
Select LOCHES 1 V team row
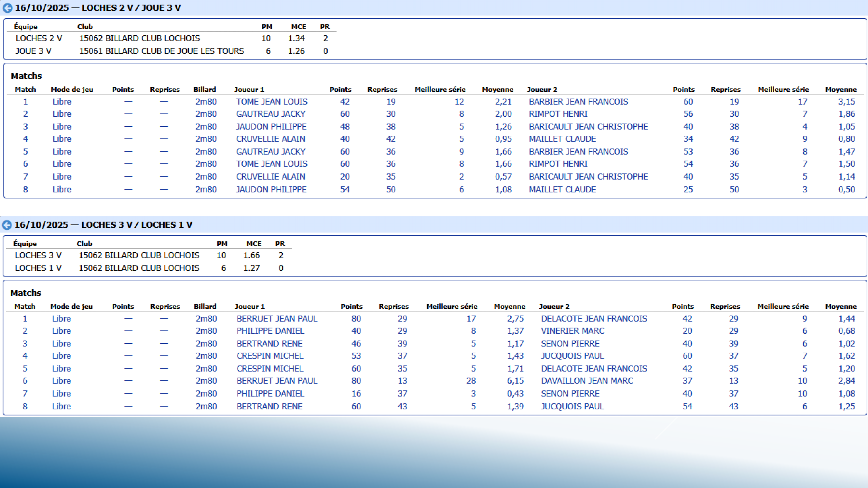(38, 268)
